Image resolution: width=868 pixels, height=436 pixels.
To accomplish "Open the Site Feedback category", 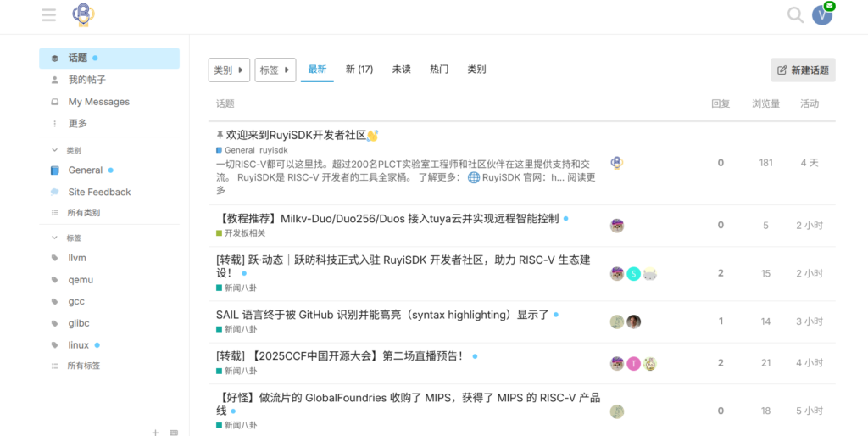I will [99, 192].
